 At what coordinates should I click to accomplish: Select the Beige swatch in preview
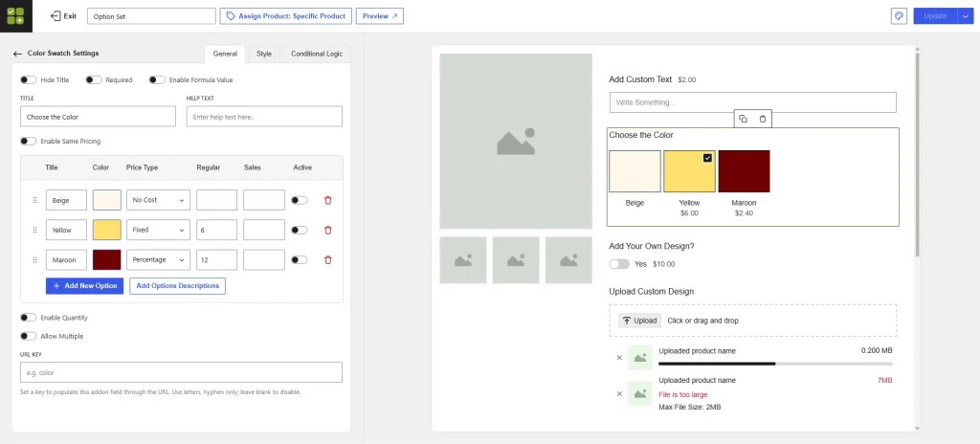pyautogui.click(x=635, y=171)
